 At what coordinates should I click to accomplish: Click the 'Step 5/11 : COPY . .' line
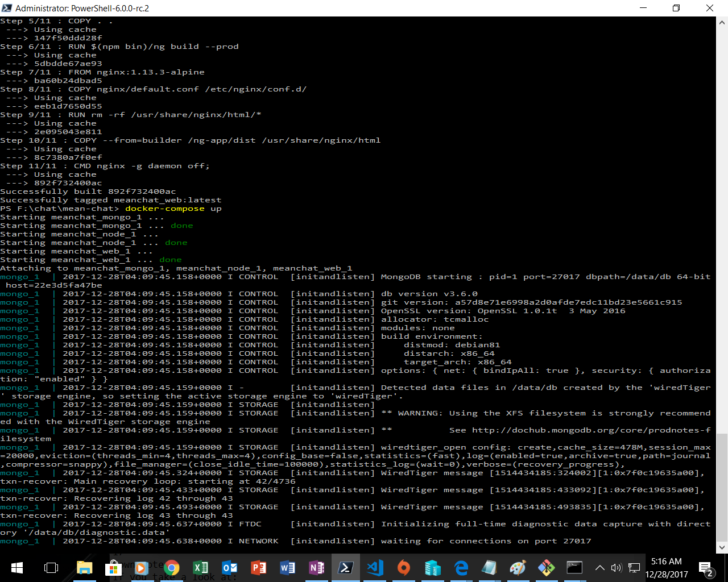pyautogui.click(x=57, y=21)
